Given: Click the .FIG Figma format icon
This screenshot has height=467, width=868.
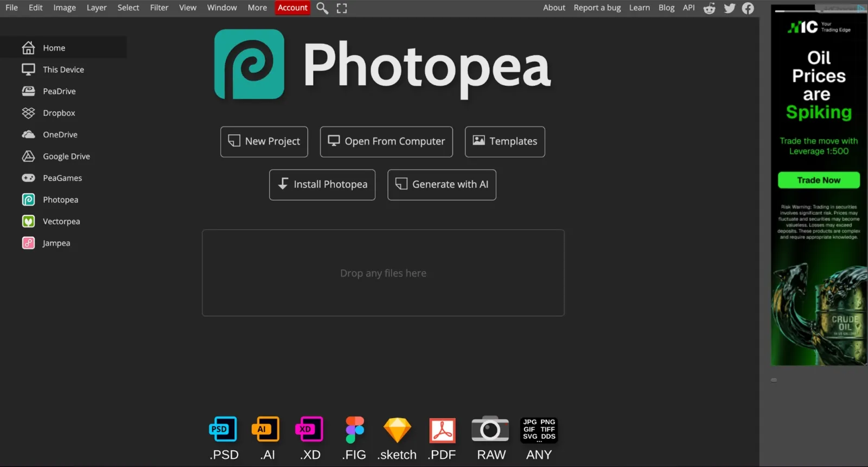Looking at the screenshot, I should 355,430.
